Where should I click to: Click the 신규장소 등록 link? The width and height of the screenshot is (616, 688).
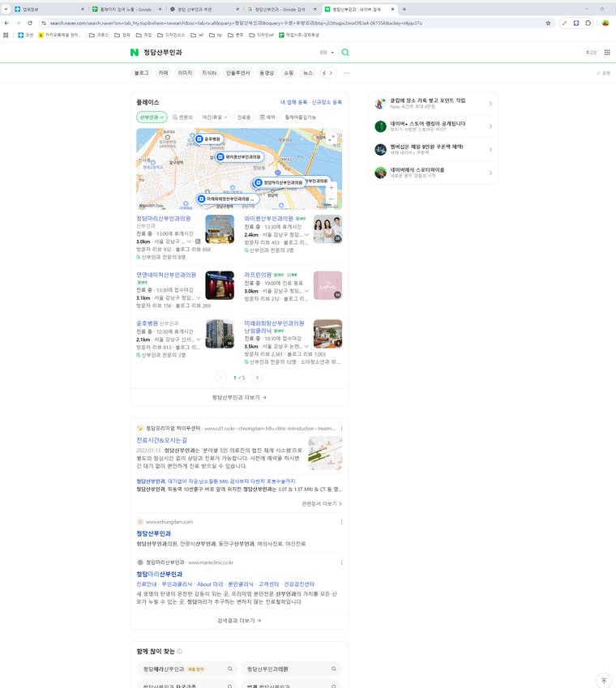click(327, 102)
